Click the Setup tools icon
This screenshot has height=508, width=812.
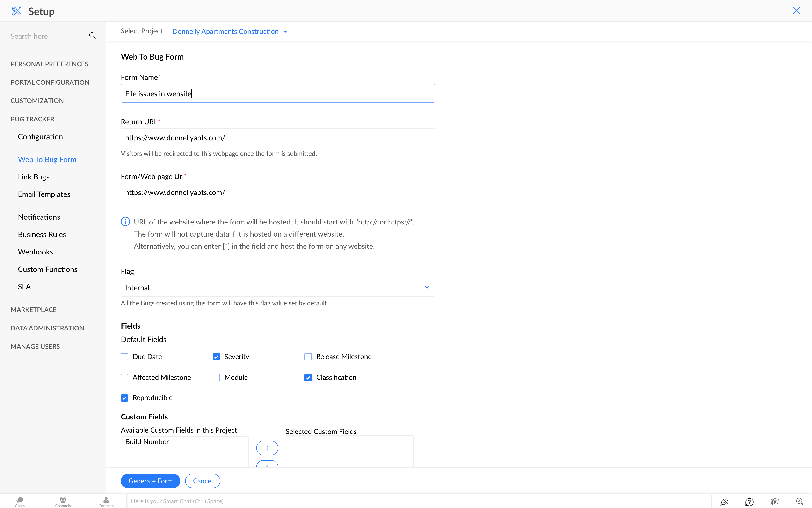[16, 11]
